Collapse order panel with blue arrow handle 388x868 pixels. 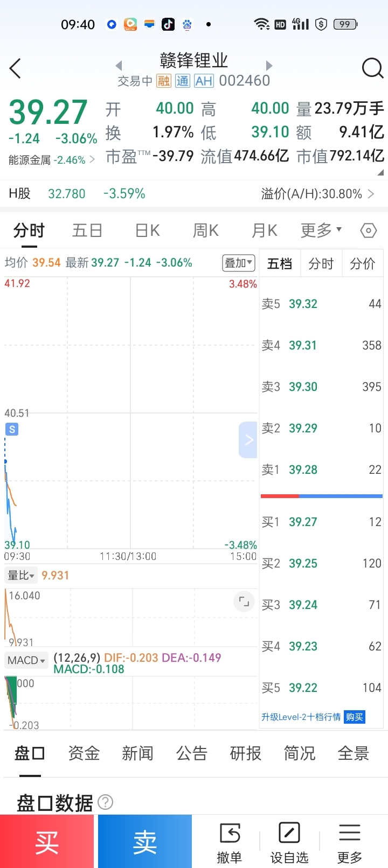[x=248, y=440]
